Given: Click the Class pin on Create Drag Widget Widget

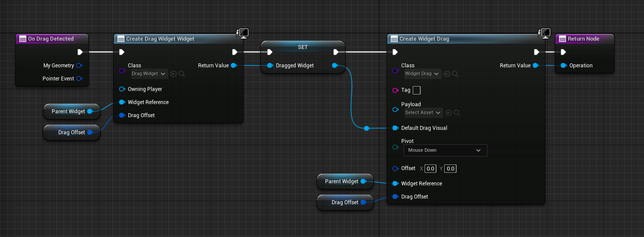Looking at the screenshot, I should coord(122,70).
